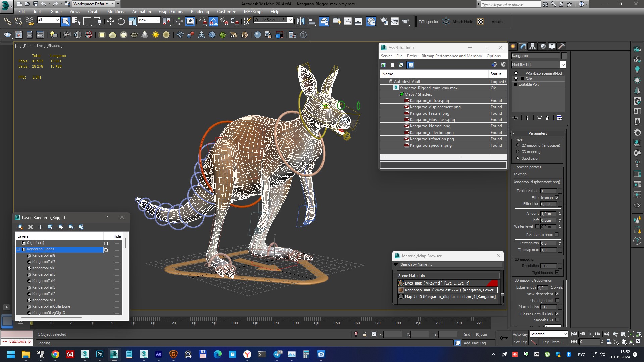Open the Graph Editors menu
Image resolution: width=644 pixels, height=362 pixels.
(171, 11)
